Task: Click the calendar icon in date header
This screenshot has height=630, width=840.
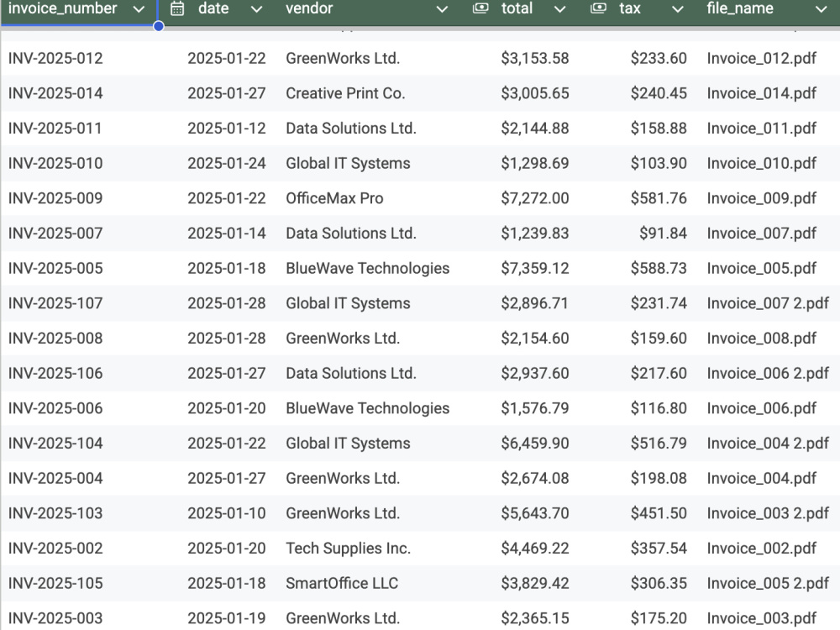Action: (x=177, y=8)
